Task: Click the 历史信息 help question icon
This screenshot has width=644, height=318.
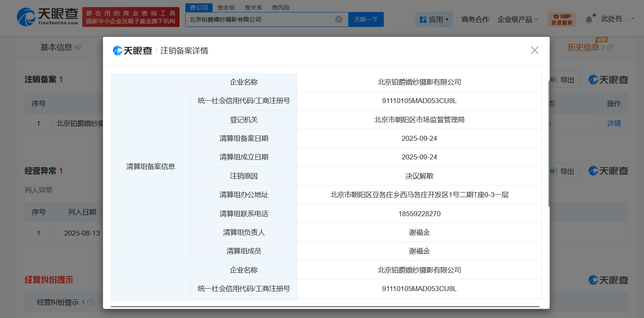Action: coord(610,48)
